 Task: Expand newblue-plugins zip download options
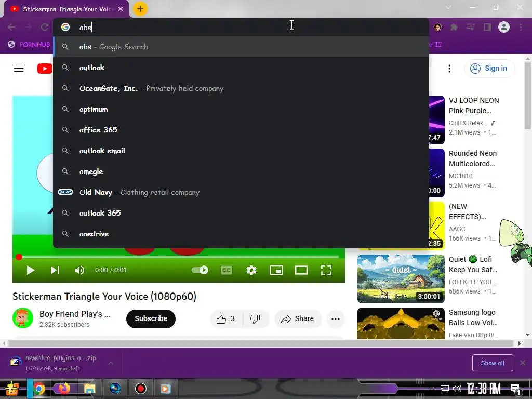coord(111,363)
